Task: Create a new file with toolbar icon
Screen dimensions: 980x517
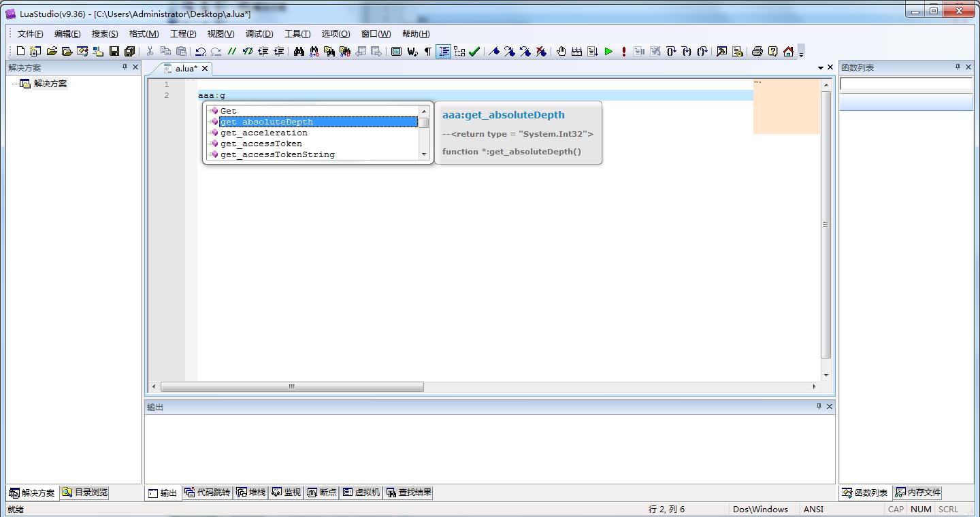Action: (20, 51)
